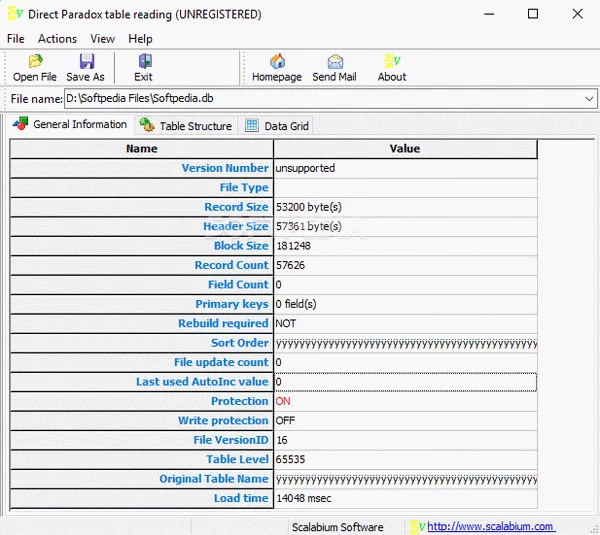Image resolution: width=600 pixels, height=535 pixels.
Task: Click the Scalabium logo icon in status bar
Action: [x=417, y=526]
